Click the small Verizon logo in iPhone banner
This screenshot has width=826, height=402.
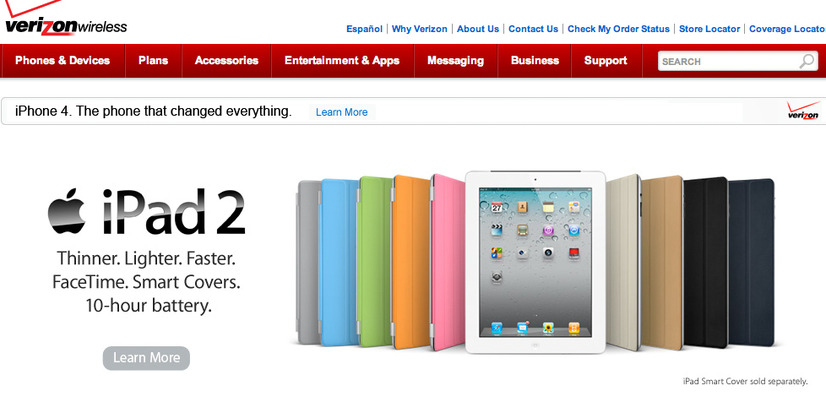point(803,111)
